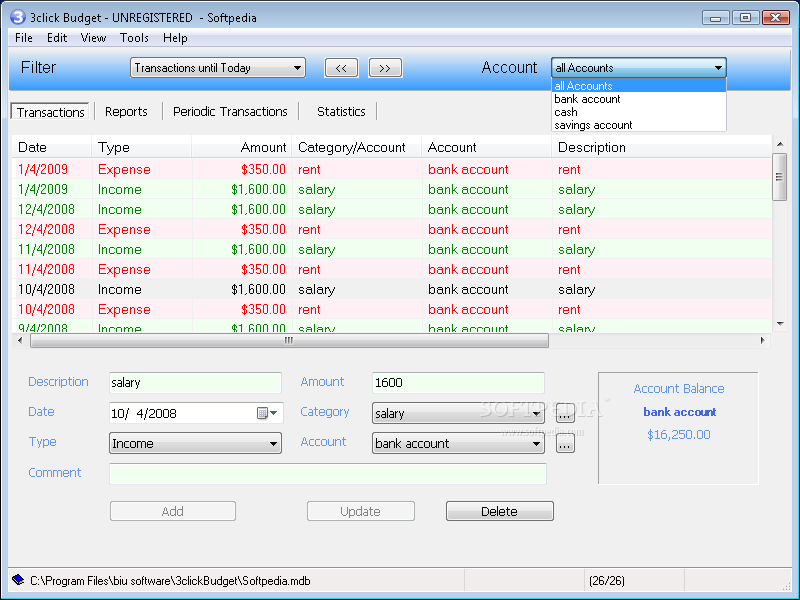Click the Category/Account column header
Screen dimensions: 800x600
pyautogui.click(x=357, y=147)
